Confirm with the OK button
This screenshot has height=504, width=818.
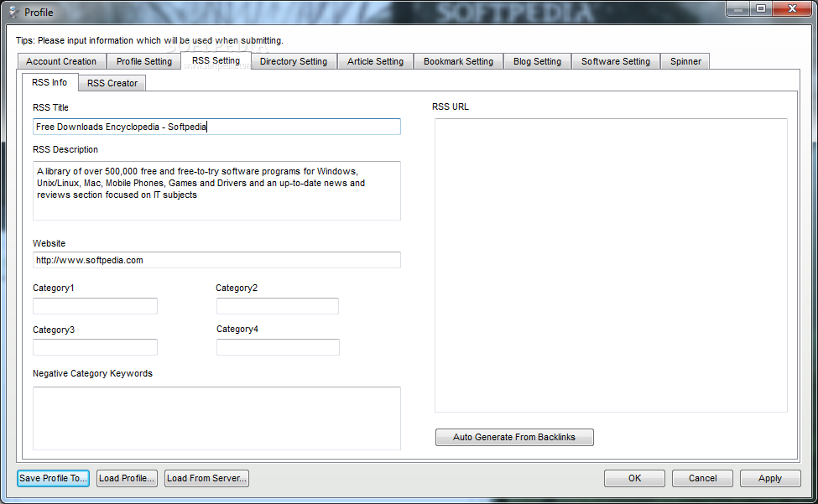pyautogui.click(x=634, y=479)
